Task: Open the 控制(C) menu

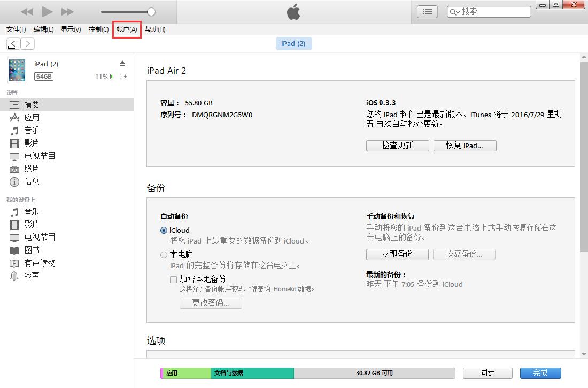Action: [x=99, y=29]
